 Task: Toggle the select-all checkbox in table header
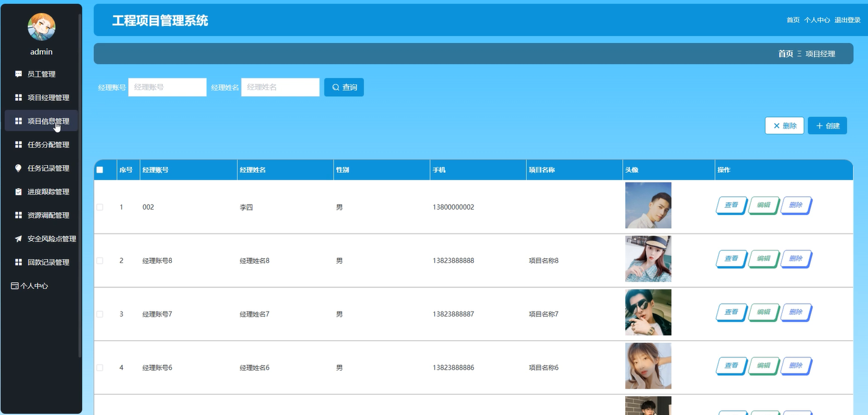tap(100, 170)
